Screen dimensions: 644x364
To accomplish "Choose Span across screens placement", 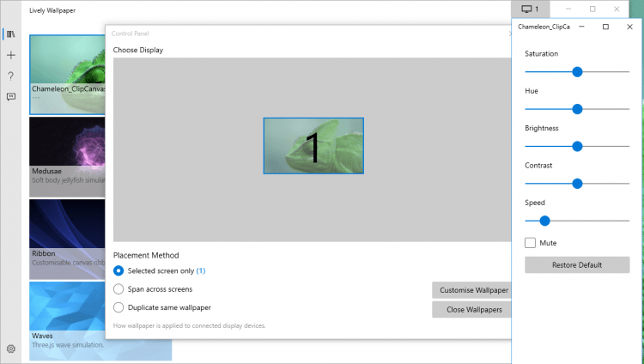I will (x=119, y=289).
